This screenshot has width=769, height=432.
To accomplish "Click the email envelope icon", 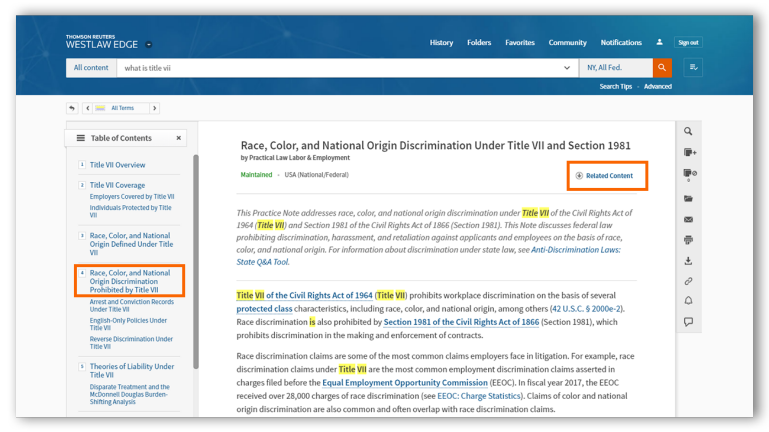I will pos(688,219).
